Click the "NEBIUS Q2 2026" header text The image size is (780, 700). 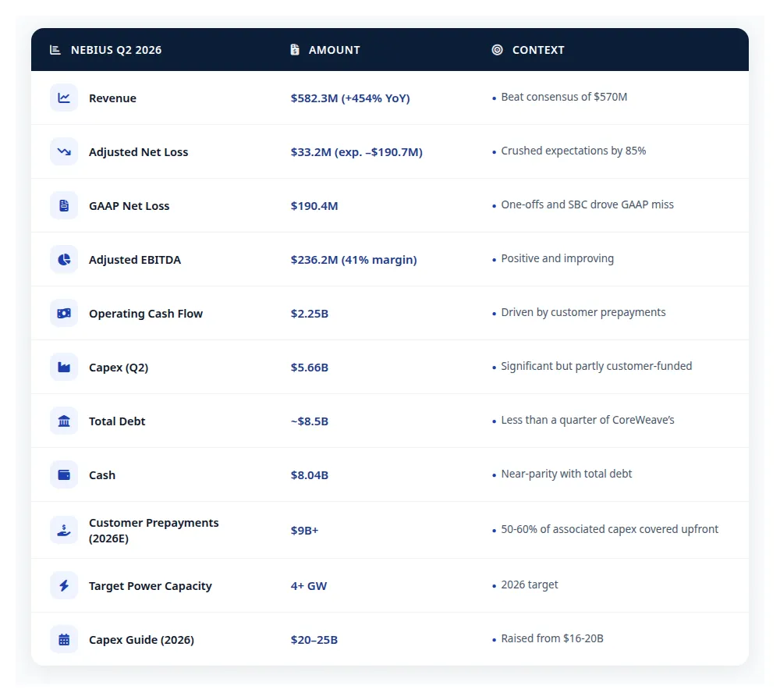[116, 50]
